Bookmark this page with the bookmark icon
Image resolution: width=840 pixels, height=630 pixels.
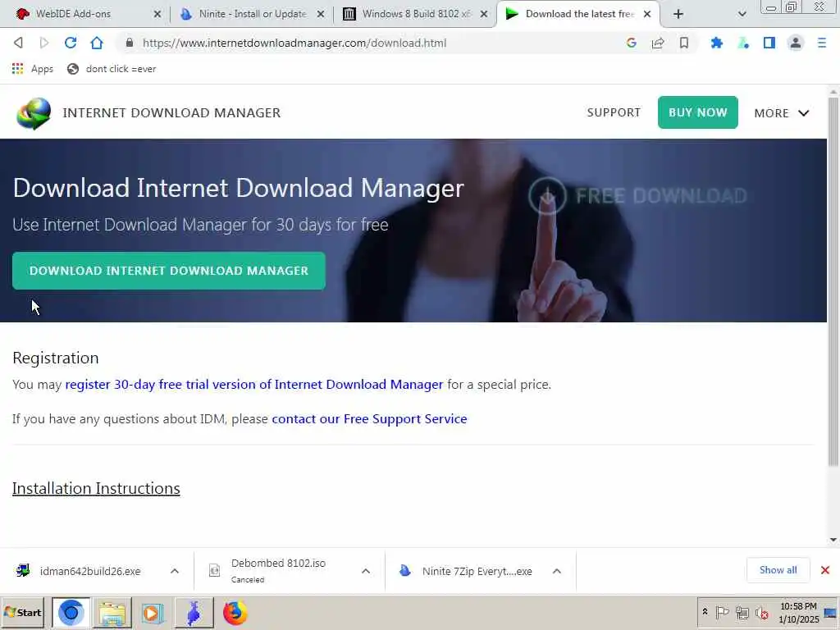click(x=684, y=43)
